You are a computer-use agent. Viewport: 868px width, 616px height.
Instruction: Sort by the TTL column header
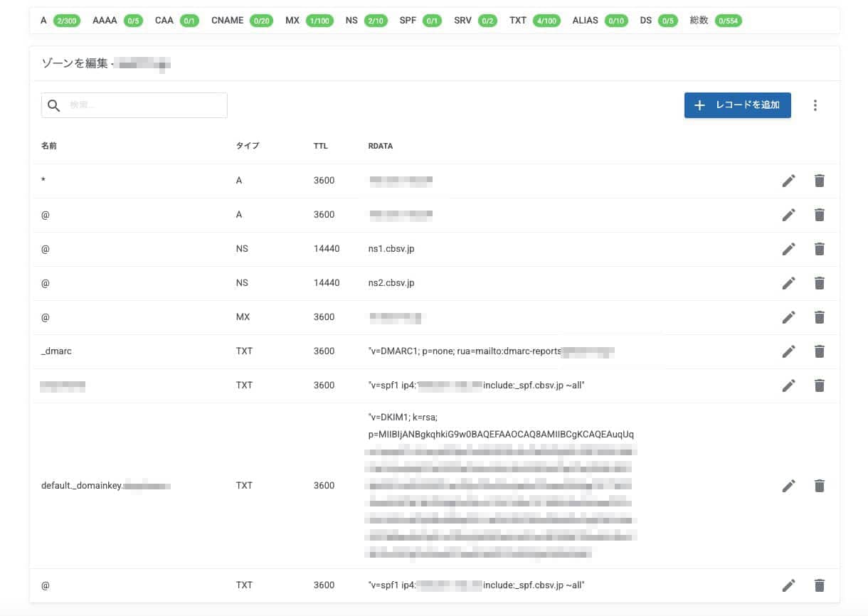(321, 146)
